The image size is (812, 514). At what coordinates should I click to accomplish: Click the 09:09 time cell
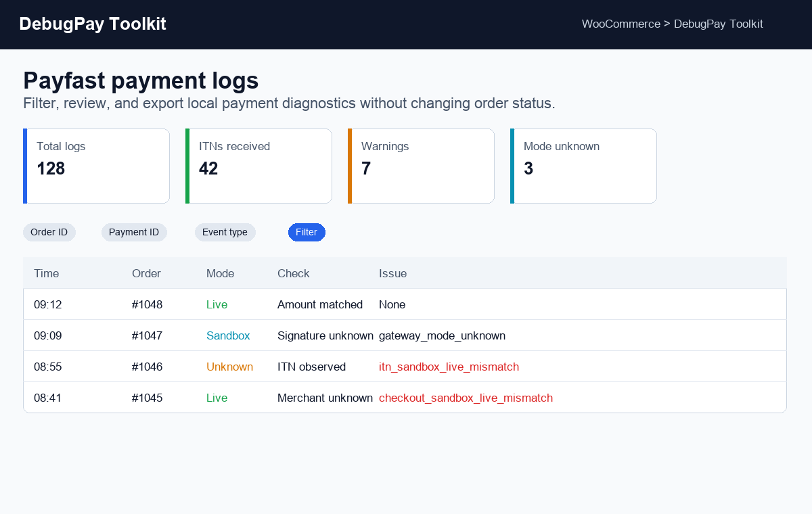pyautogui.click(x=48, y=335)
